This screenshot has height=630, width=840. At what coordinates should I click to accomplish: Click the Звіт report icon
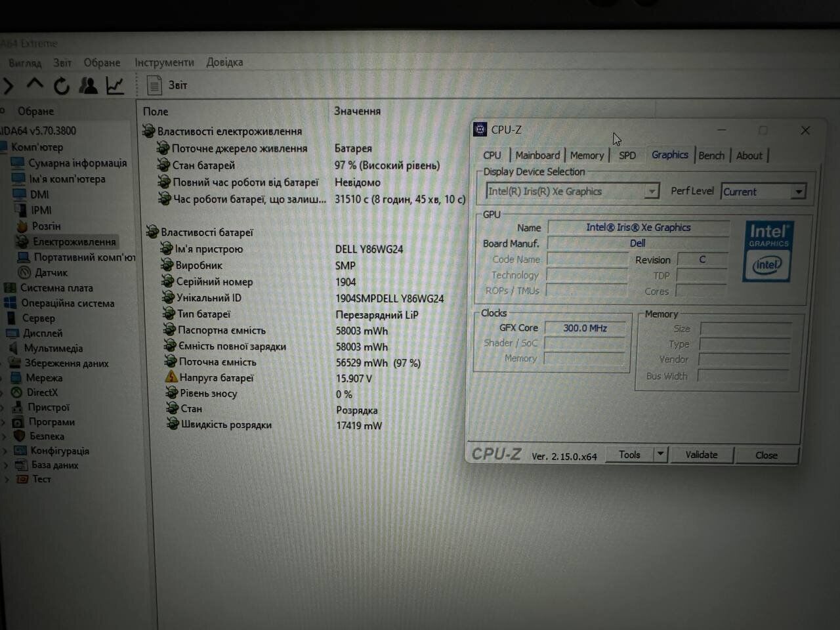coord(154,85)
